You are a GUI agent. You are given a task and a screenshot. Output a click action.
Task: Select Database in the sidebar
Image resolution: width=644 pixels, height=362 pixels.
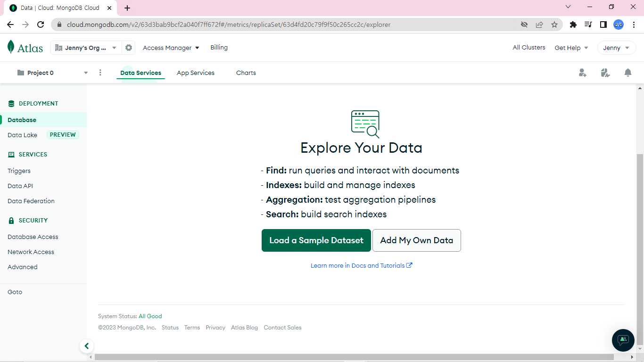[x=43, y=120]
